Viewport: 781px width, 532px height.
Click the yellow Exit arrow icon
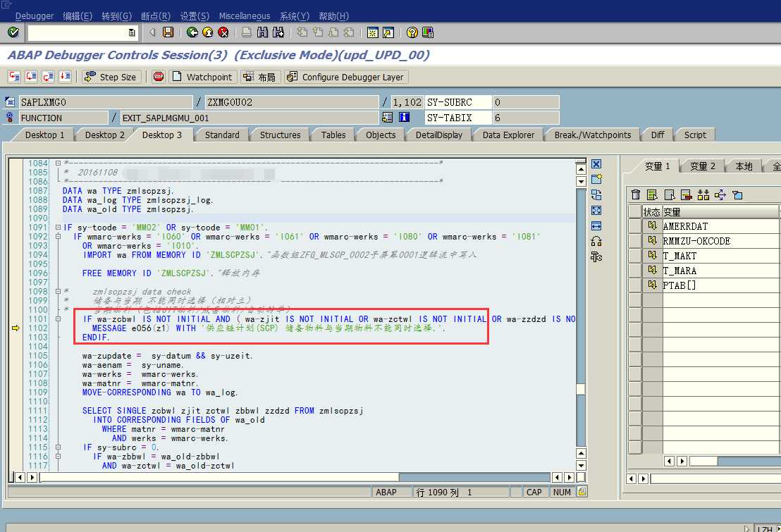point(208,32)
